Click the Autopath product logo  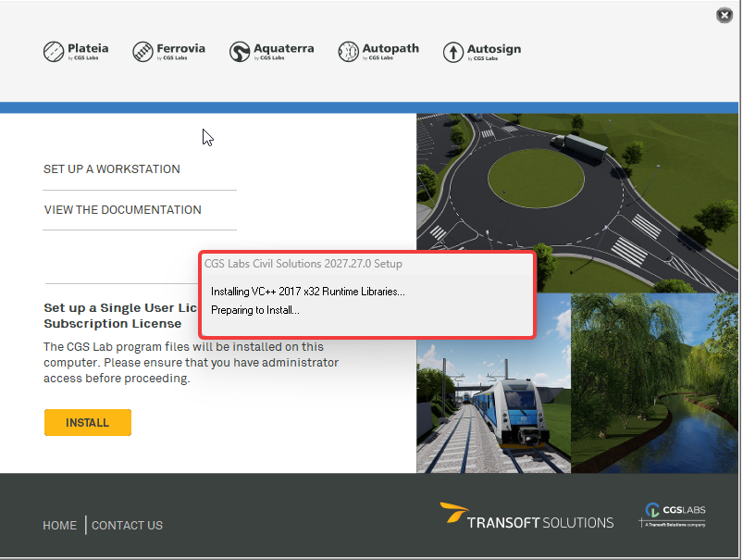pyautogui.click(x=378, y=51)
